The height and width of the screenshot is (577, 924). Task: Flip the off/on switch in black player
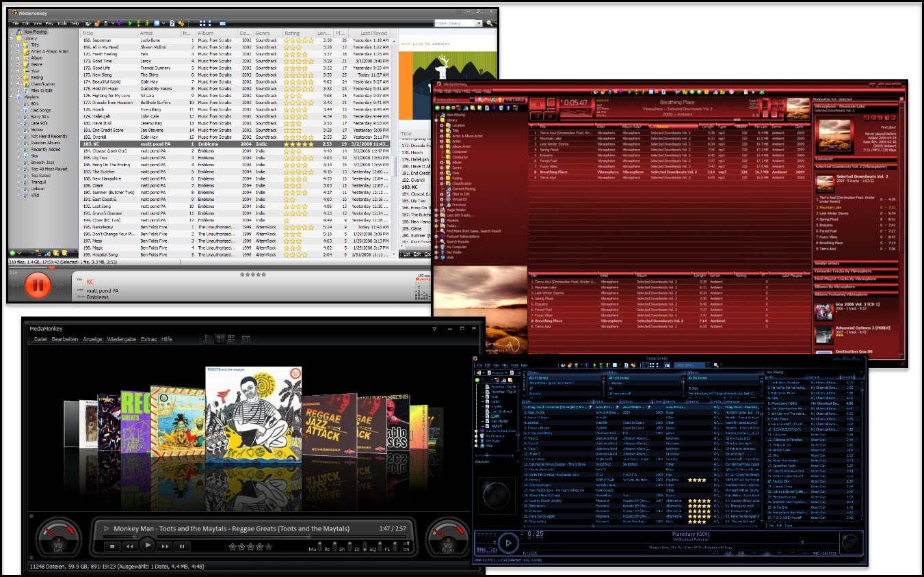coord(406,546)
